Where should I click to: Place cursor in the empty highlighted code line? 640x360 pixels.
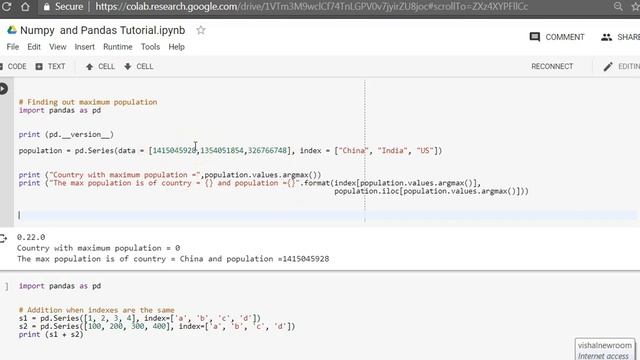(x=327, y=215)
